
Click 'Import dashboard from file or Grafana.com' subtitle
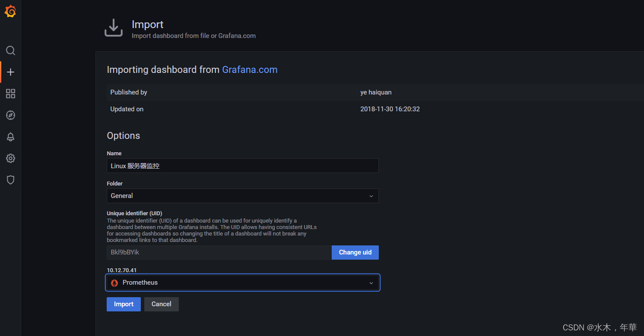[194, 36]
